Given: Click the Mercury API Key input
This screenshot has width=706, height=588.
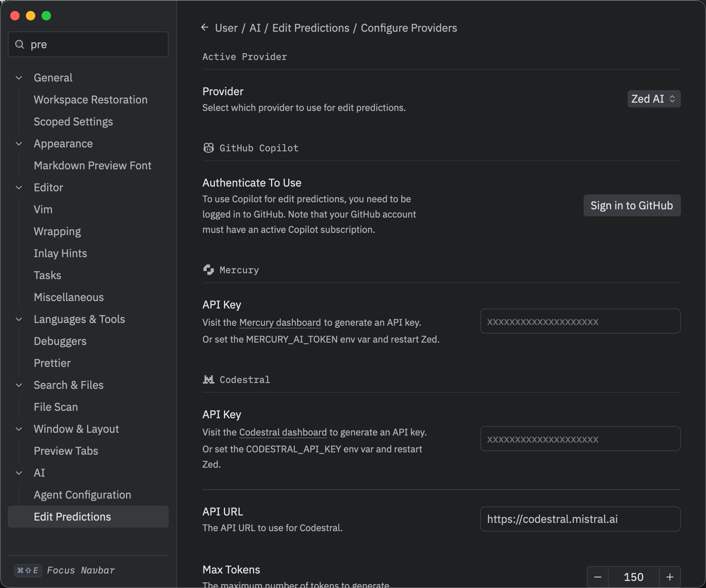Looking at the screenshot, I should (580, 321).
